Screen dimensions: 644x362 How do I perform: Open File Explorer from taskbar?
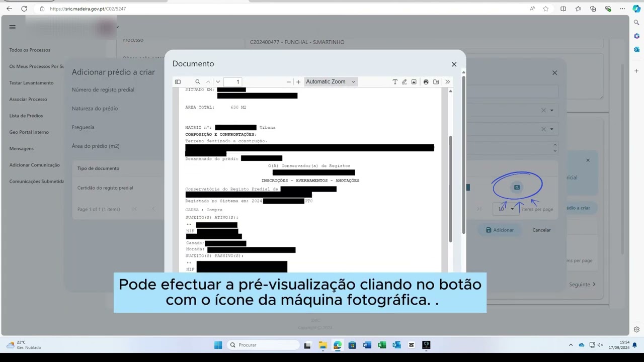pos(323,345)
